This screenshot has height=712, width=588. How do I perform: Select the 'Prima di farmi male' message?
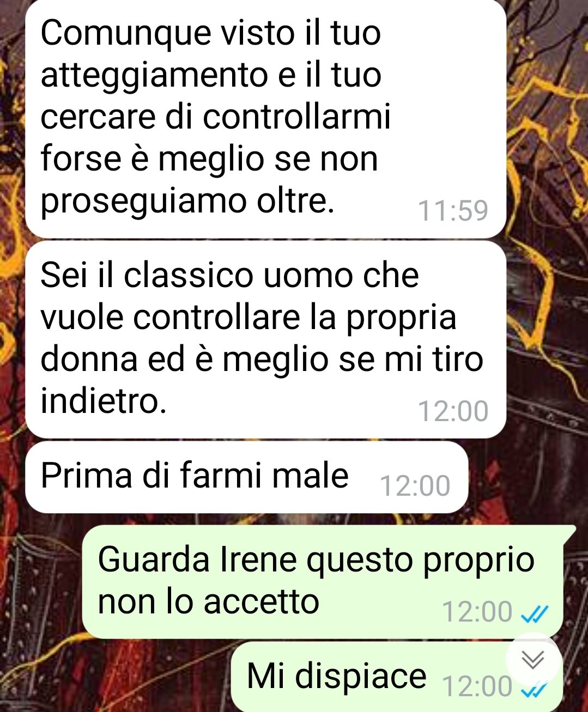coord(247,477)
